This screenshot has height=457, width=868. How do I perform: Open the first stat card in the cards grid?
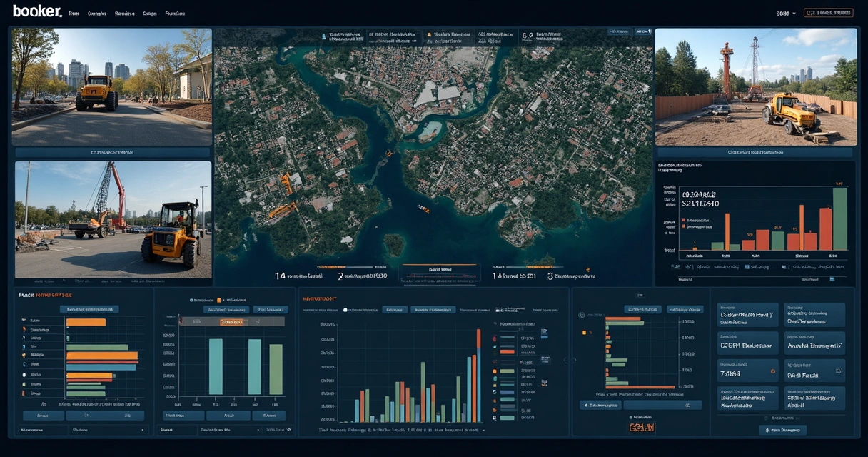(x=747, y=315)
